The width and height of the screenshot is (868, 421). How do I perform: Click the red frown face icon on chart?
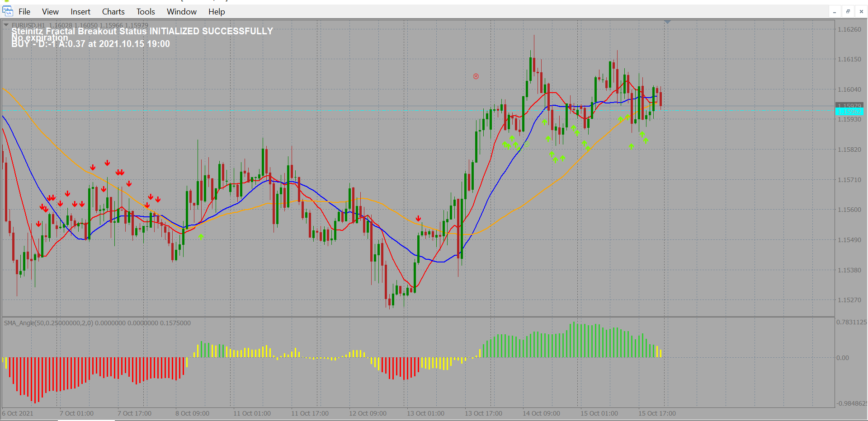(476, 76)
